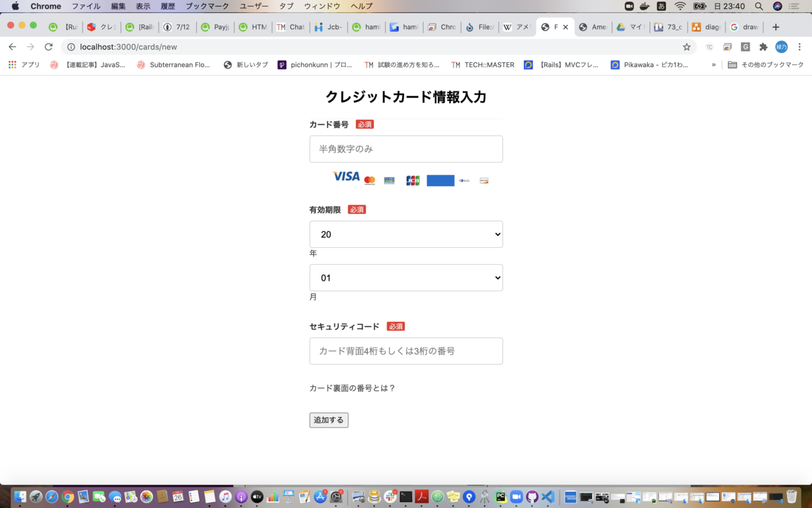The height and width of the screenshot is (508, 812).
Task: Reload the localhost cards page
Action: click(48, 47)
